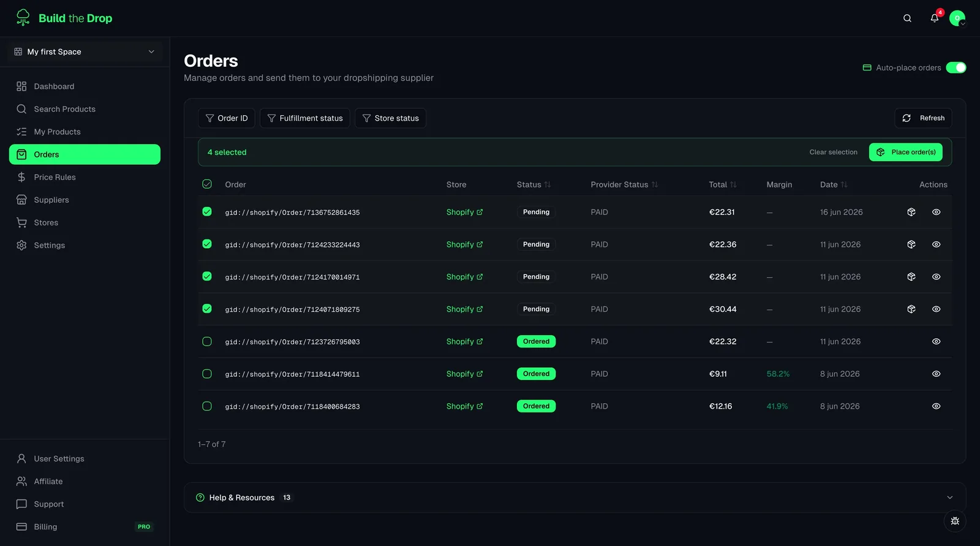980x546 pixels.
Task: View details of order 7118400684283 via eye icon
Action: pos(936,406)
